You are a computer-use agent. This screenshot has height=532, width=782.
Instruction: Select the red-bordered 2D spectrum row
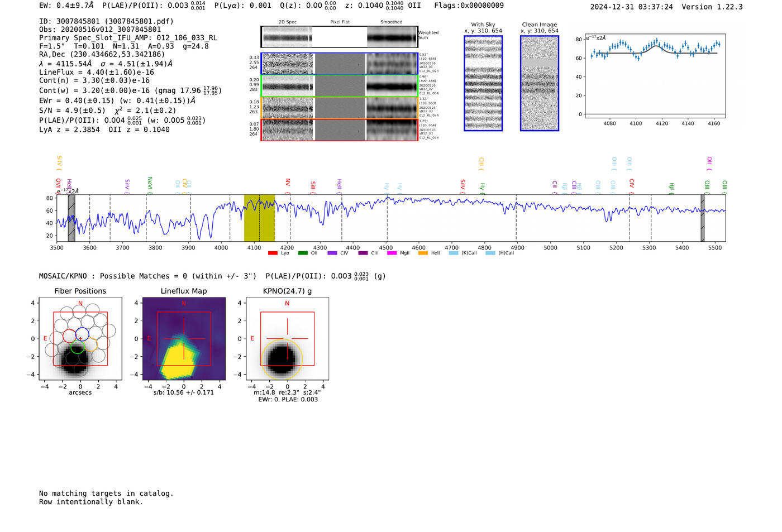(339, 130)
